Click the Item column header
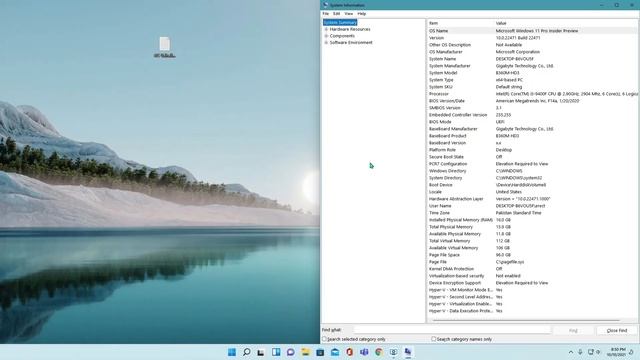640x360 pixels. pos(460,23)
